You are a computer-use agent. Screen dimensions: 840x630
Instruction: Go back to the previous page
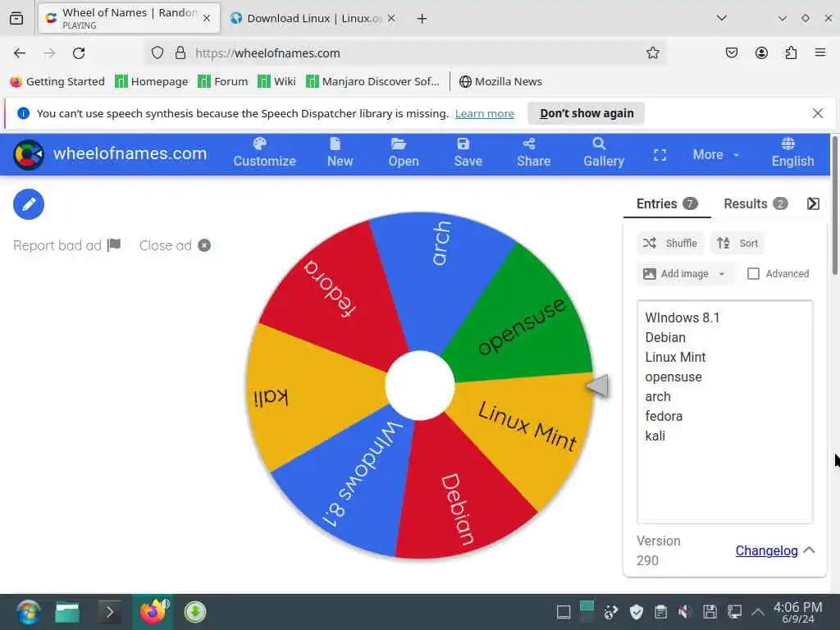point(20,53)
